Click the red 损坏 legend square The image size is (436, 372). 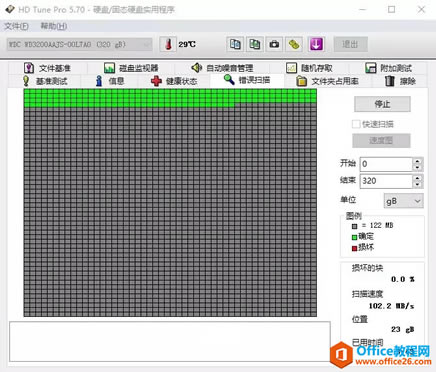[x=354, y=248]
